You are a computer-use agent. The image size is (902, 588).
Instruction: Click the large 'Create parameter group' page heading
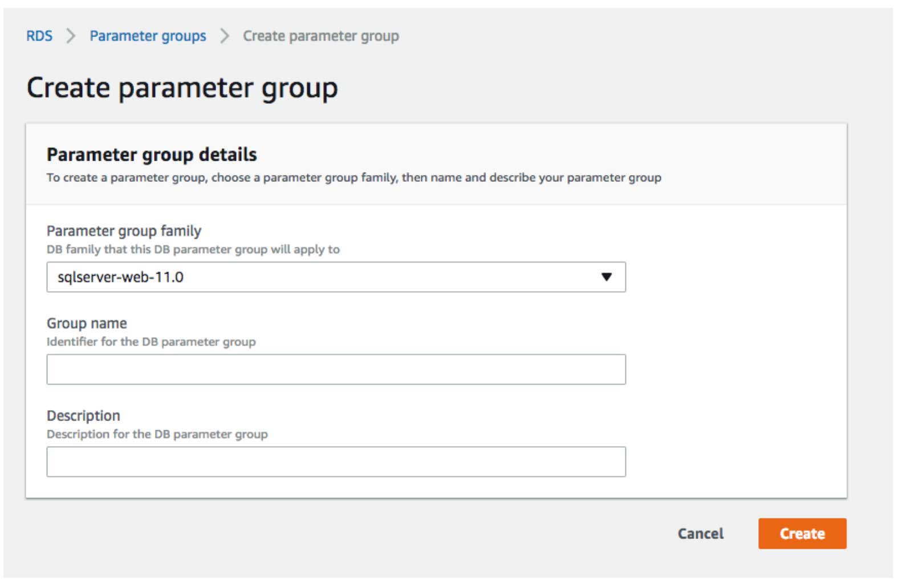coord(182,88)
